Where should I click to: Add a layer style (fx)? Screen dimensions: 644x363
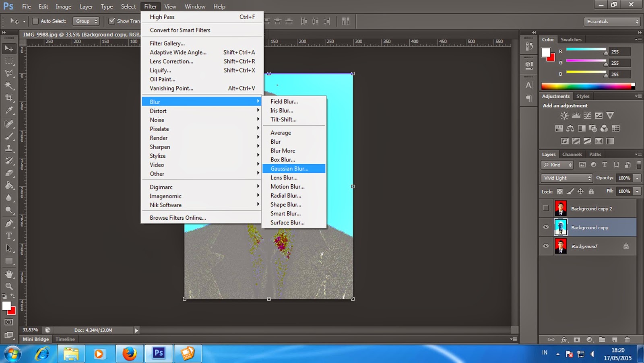[x=564, y=340]
